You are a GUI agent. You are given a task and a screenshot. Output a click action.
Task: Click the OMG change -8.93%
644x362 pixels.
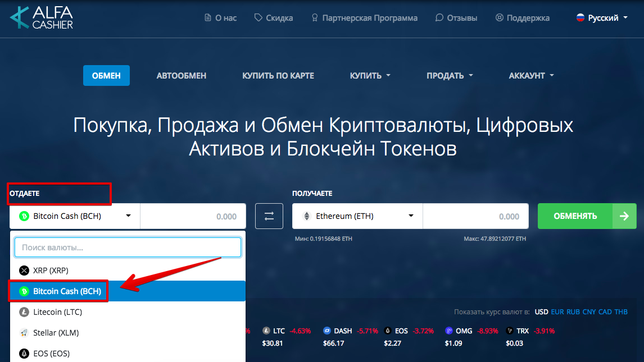pyautogui.click(x=488, y=331)
